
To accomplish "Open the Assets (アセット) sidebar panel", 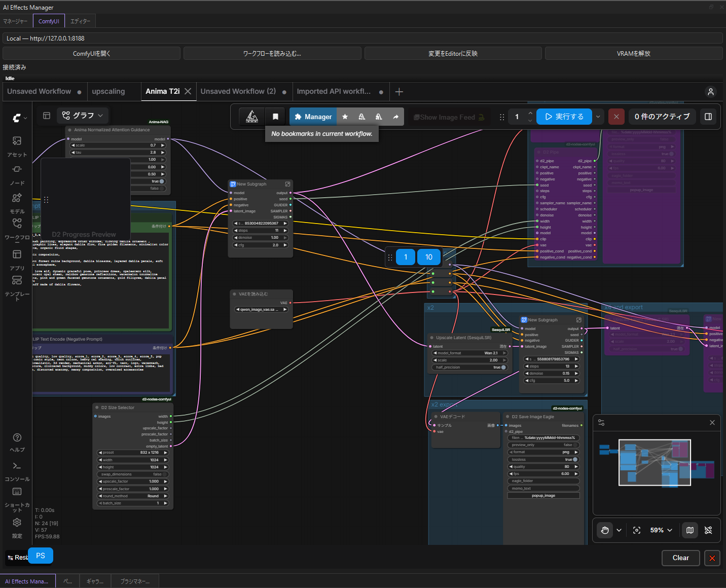I will 17,146.
